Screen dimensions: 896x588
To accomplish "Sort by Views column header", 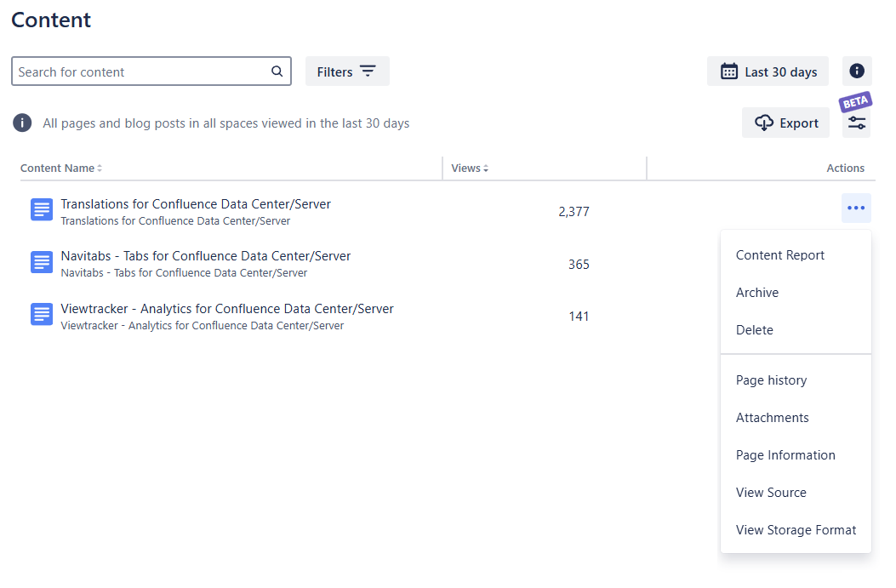I will pos(470,168).
